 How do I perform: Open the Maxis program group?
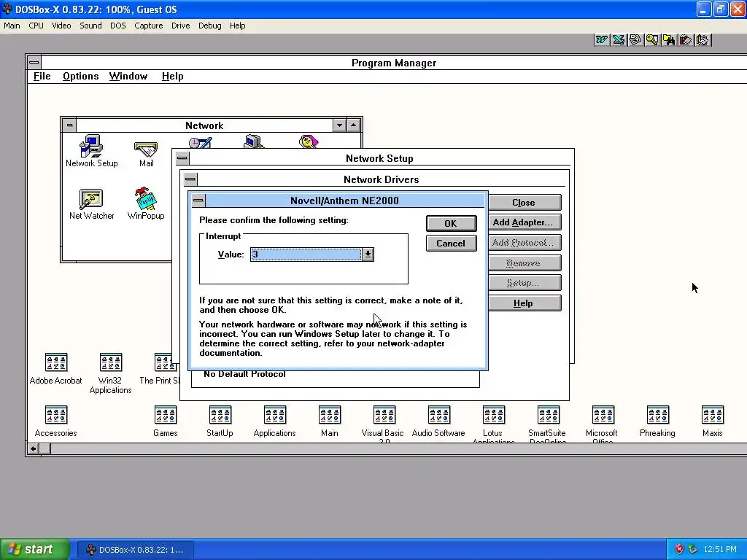pyautogui.click(x=712, y=421)
